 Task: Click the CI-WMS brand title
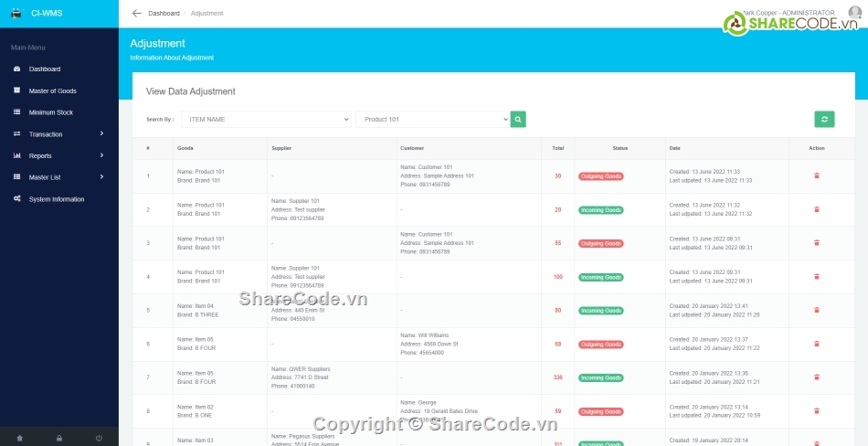click(x=47, y=14)
